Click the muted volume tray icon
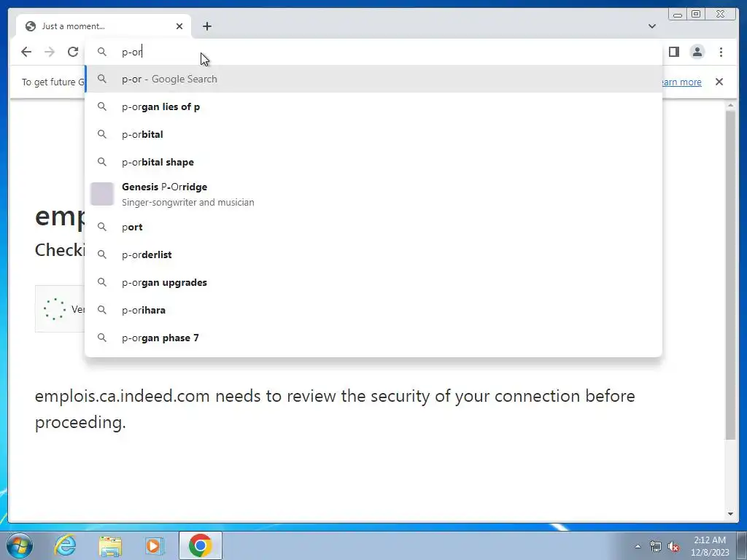 [x=673, y=547]
